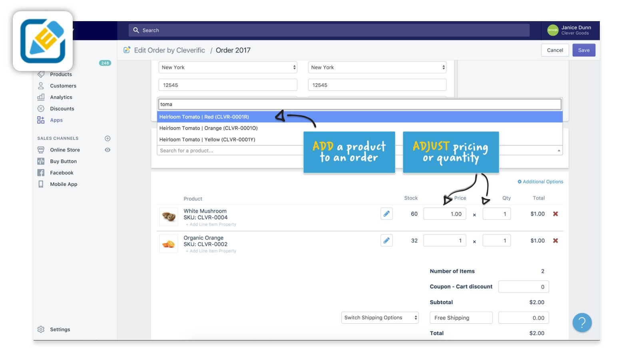Open Switch Shipping Options dropdown
637x364 pixels.
380,318
